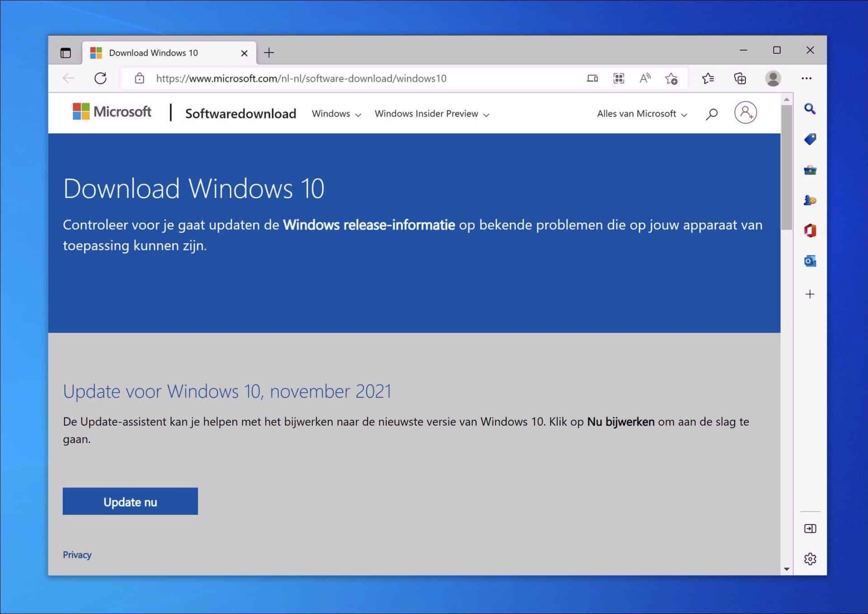This screenshot has height=614, width=868.
Task: Open the Shopping tag icon in the sidebar
Action: pyautogui.click(x=810, y=140)
